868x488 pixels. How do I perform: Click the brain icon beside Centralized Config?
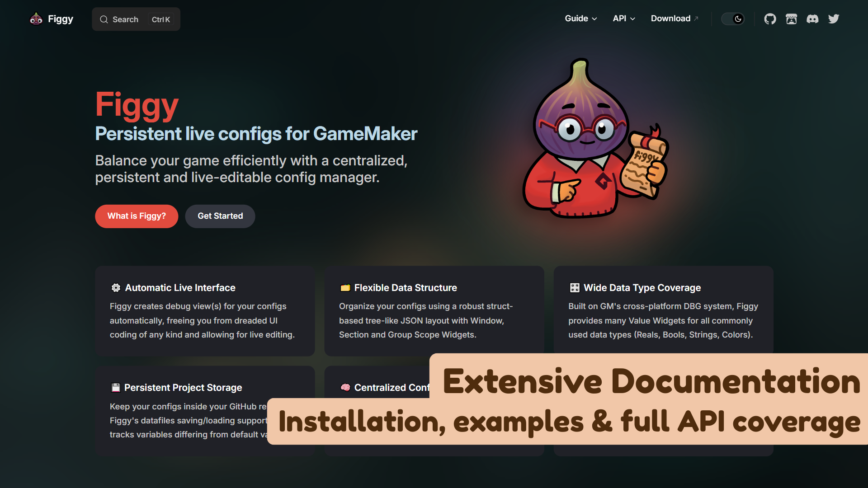(345, 388)
